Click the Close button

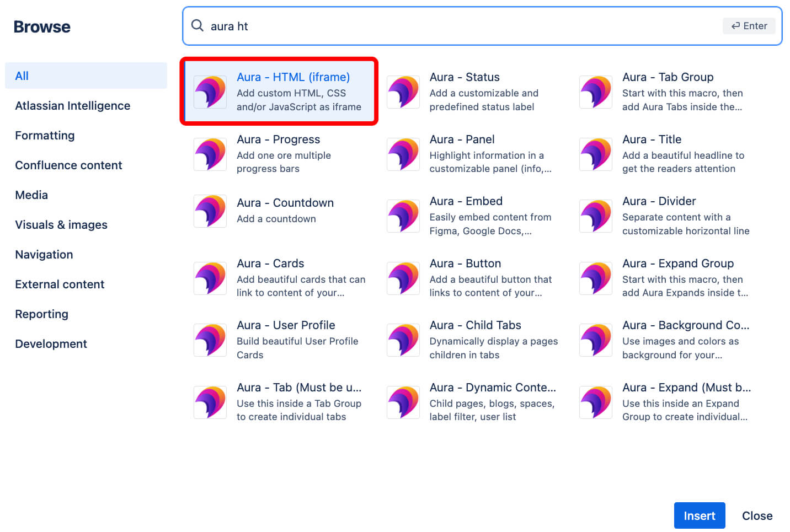point(757,515)
